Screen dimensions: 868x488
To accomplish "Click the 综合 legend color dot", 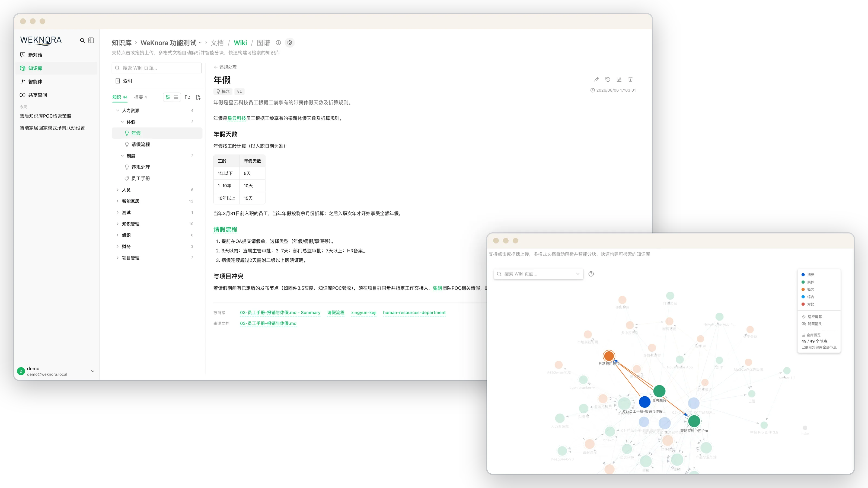I will (x=803, y=297).
